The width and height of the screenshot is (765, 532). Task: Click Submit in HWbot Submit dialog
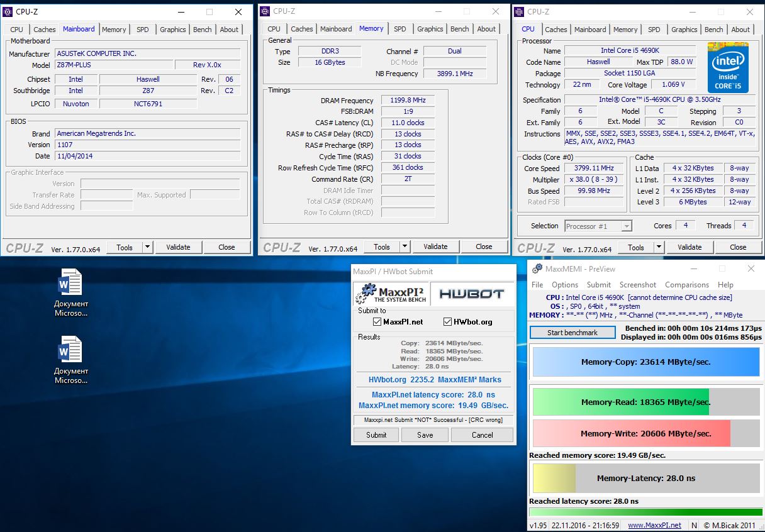click(x=376, y=435)
